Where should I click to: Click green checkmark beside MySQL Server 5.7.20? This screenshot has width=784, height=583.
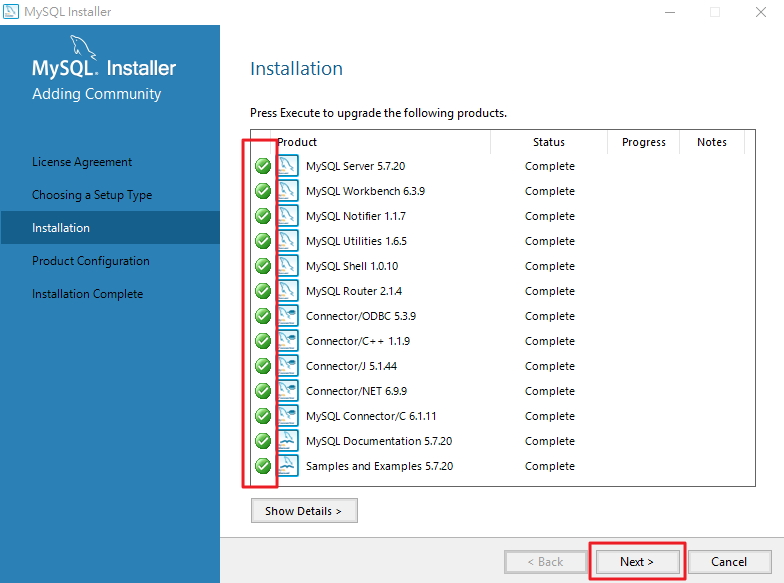coord(263,166)
